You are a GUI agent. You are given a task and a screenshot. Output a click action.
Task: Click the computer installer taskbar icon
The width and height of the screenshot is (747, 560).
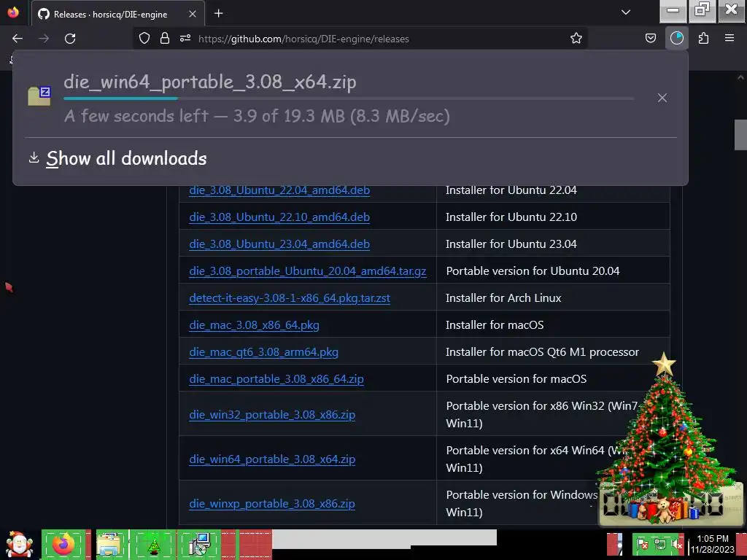coord(200,544)
